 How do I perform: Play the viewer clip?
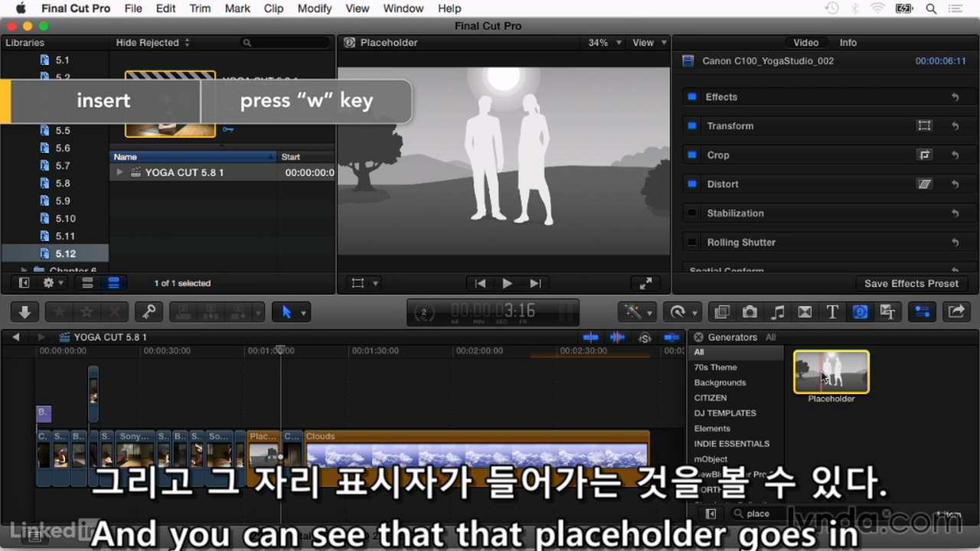[x=507, y=283]
